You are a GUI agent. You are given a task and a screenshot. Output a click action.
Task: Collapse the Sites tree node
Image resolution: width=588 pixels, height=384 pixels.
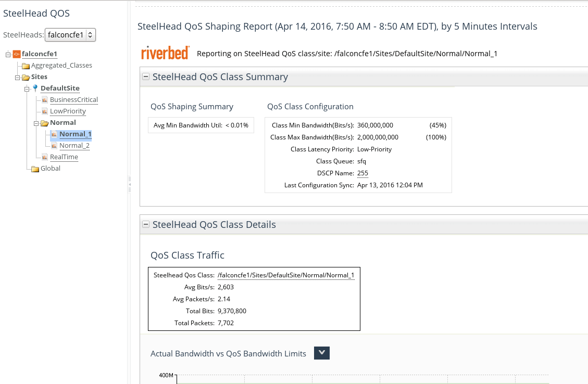tap(17, 78)
